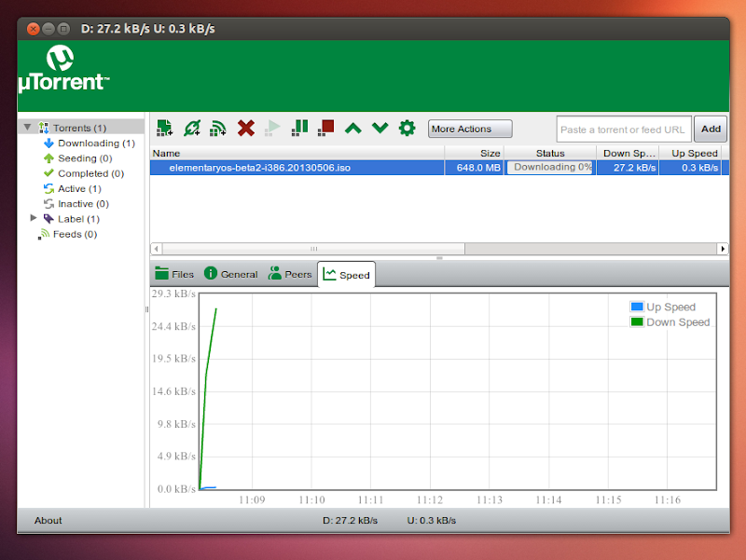Sort by Down Speed column header
Viewport: 746px width, 560px height.
tap(628, 153)
